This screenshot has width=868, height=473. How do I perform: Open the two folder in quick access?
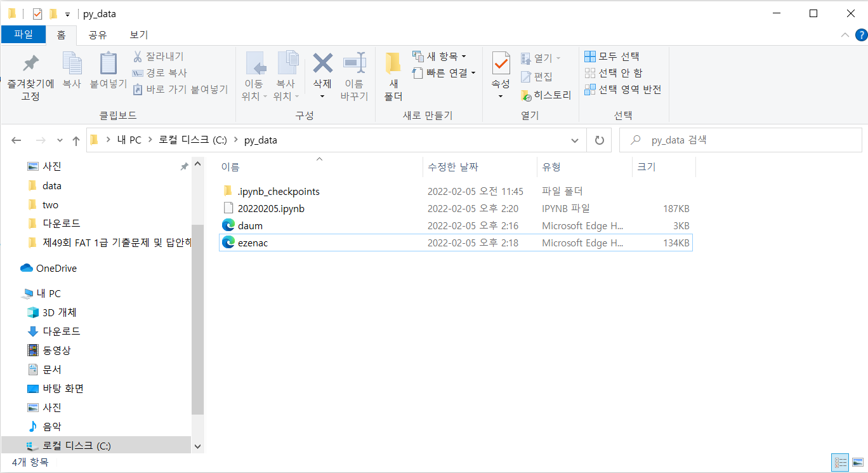coord(43,204)
